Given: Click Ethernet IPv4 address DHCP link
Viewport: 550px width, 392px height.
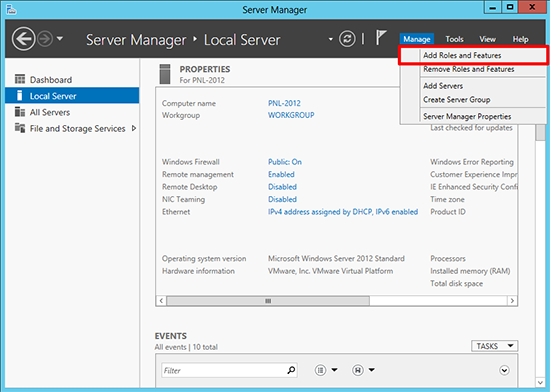Looking at the screenshot, I should point(343,212).
